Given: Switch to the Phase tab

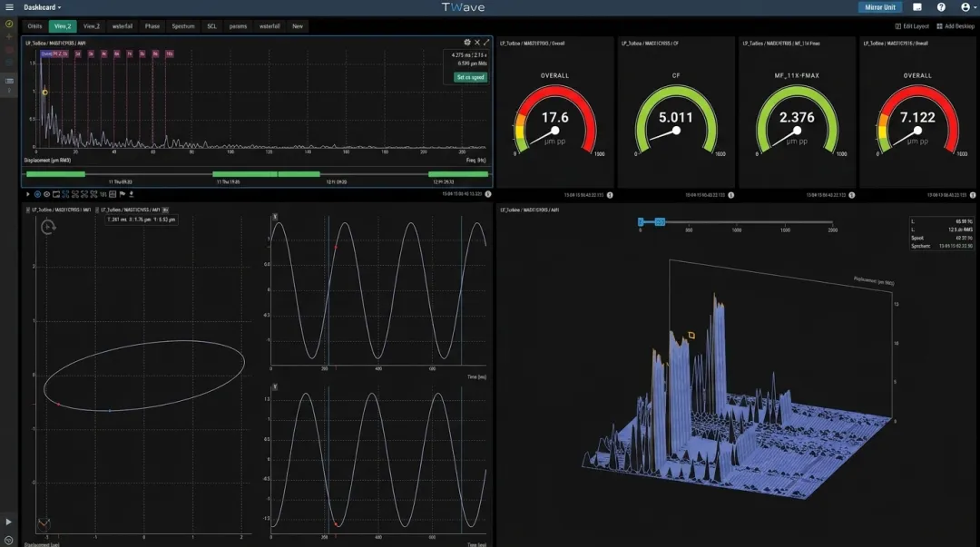Looking at the screenshot, I should click(152, 26).
